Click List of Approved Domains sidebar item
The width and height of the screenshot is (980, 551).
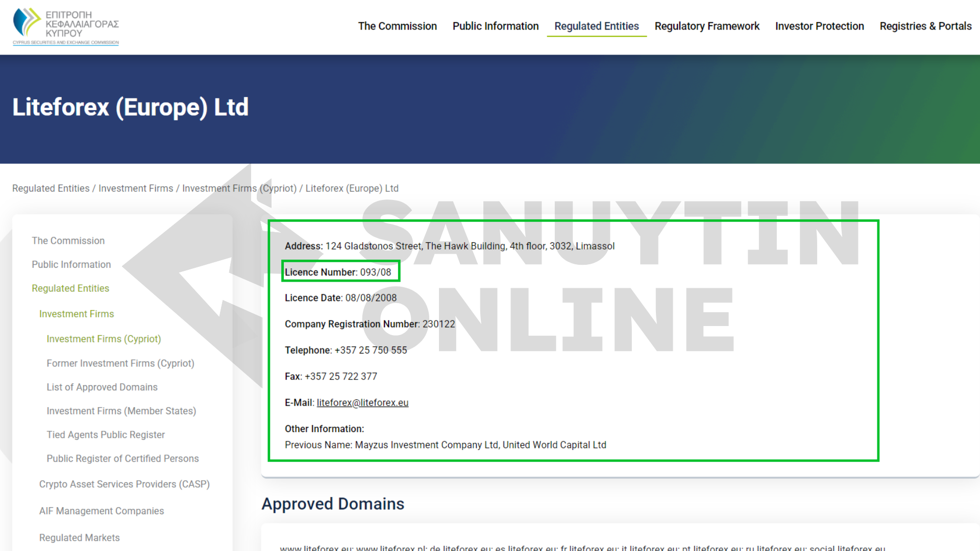[x=102, y=387]
